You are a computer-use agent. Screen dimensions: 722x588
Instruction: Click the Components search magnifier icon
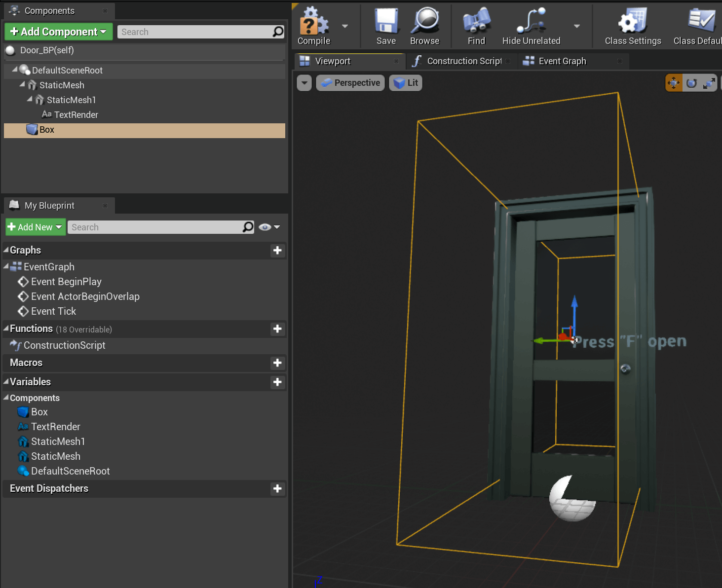coord(278,32)
